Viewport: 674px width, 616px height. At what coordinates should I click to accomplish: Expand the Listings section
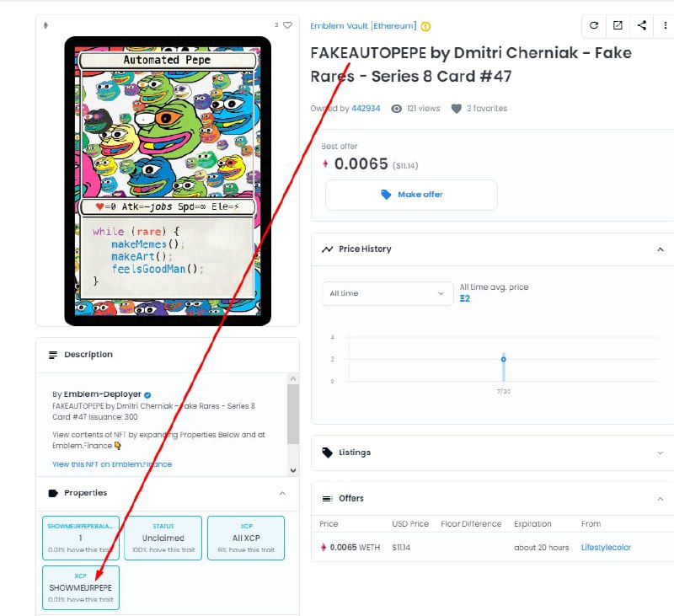coord(661,453)
